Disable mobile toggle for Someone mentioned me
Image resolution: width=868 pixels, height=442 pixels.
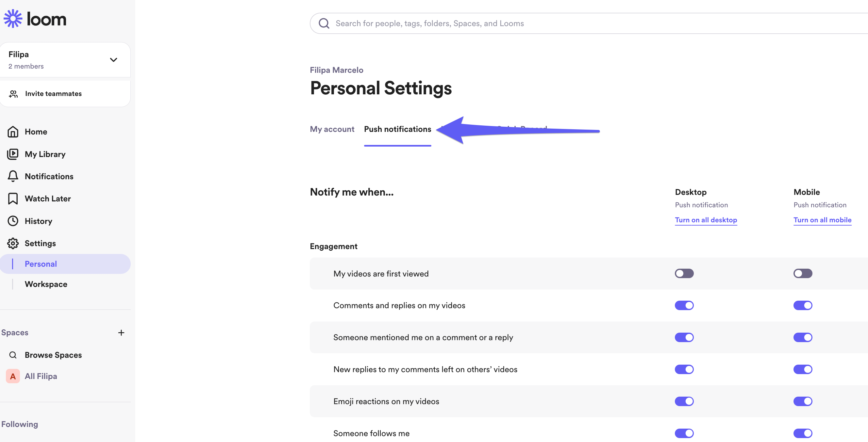803,337
